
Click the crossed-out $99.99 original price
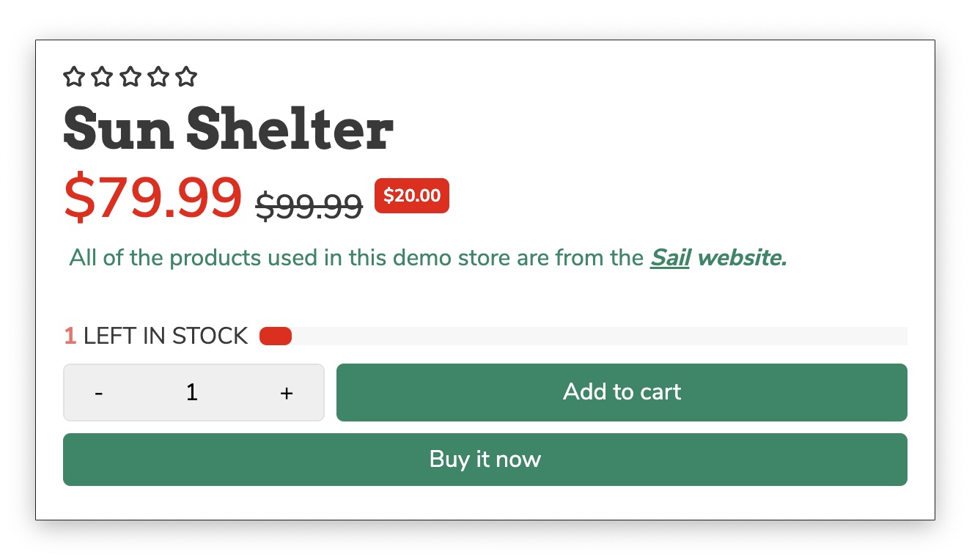tap(309, 206)
